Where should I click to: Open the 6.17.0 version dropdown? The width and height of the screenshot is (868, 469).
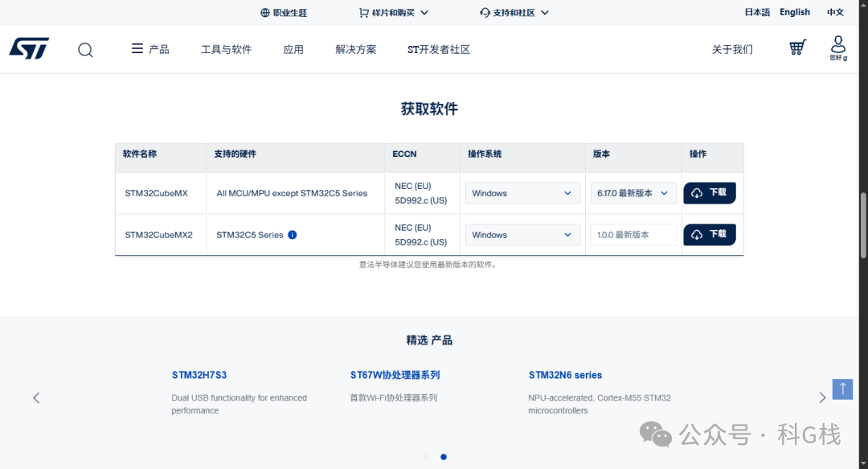pos(633,193)
